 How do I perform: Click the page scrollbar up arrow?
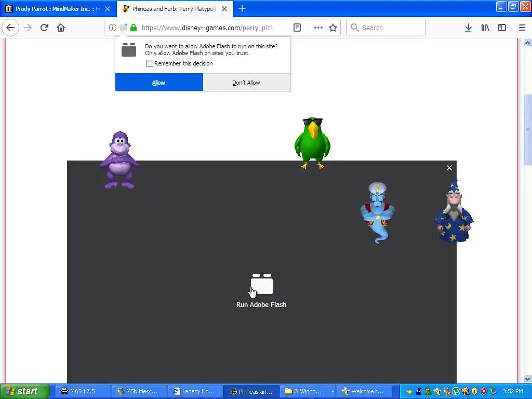[x=528, y=43]
